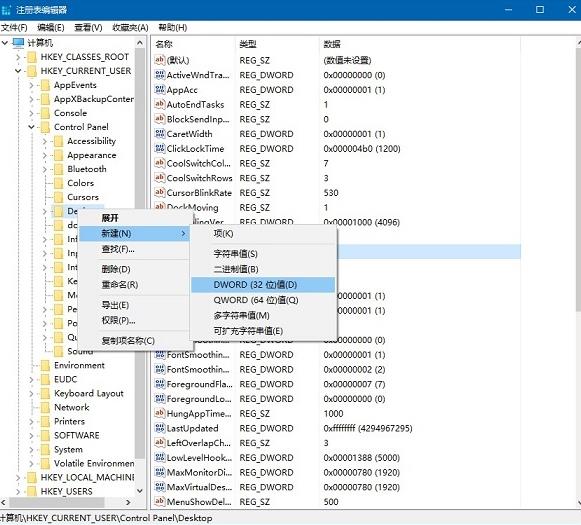Collapse the Control Panel tree node
The height and width of the screenshot is (525, 581).
pos(31,127)
